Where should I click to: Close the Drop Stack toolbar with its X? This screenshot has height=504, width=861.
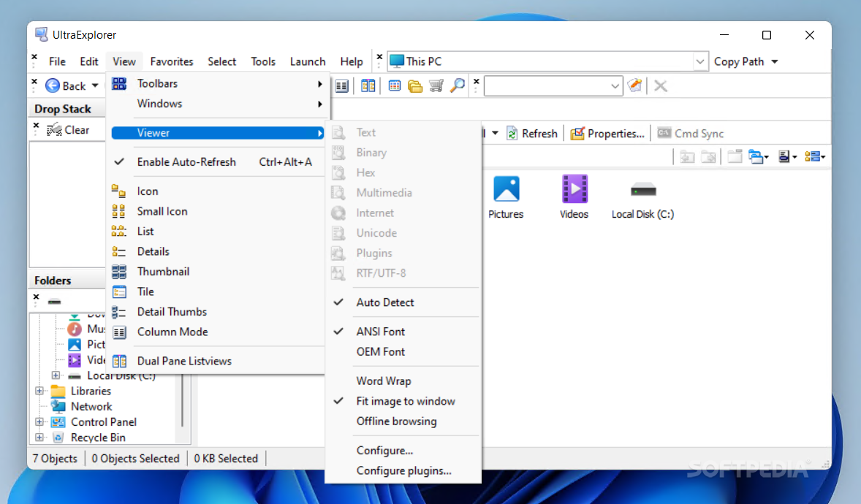(x=37, y=126)
